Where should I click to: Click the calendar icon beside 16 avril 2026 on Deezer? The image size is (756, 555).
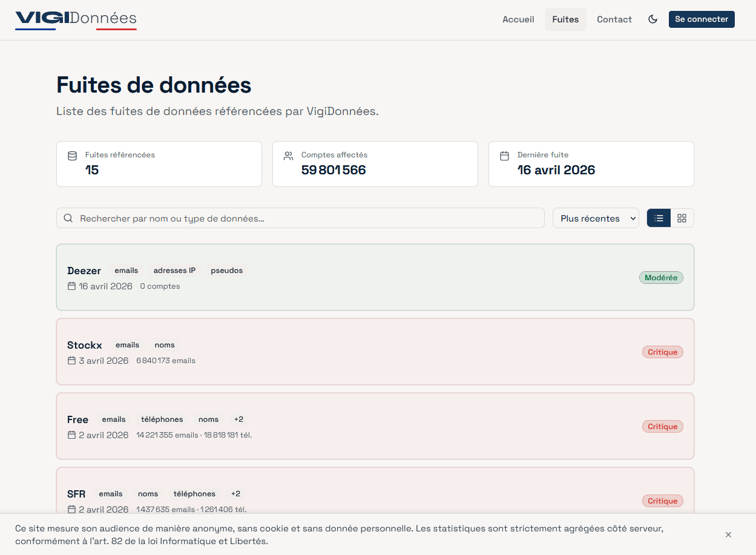click(x=71, y=286)
